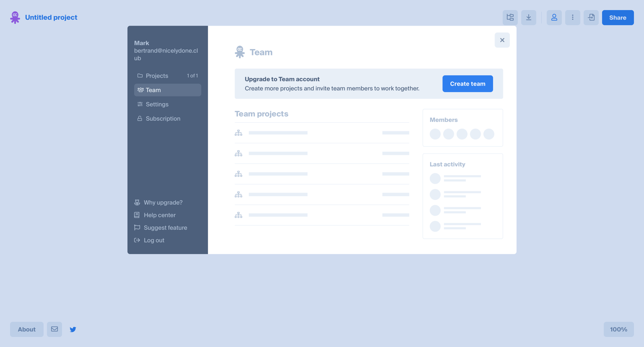Click the '1 of 1' projects count
Image resolution: width=644 pixels, height=347 pixels.
[193, 76]
